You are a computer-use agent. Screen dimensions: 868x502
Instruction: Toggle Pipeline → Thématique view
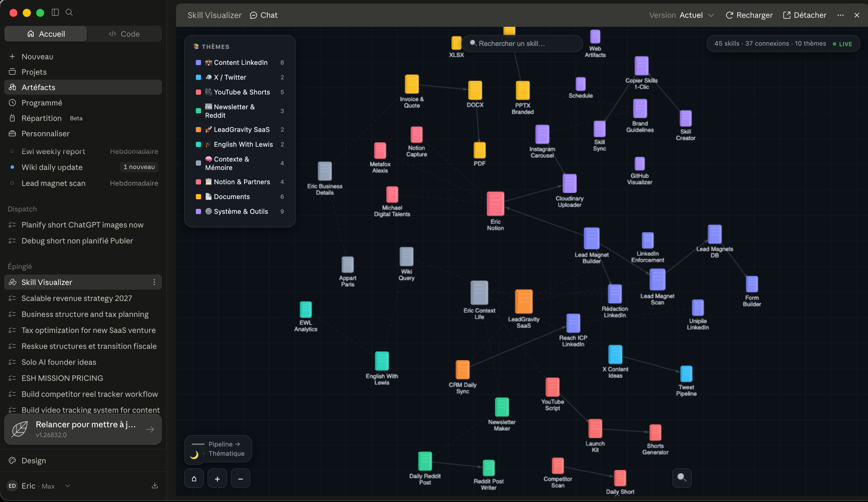[218, 449]
